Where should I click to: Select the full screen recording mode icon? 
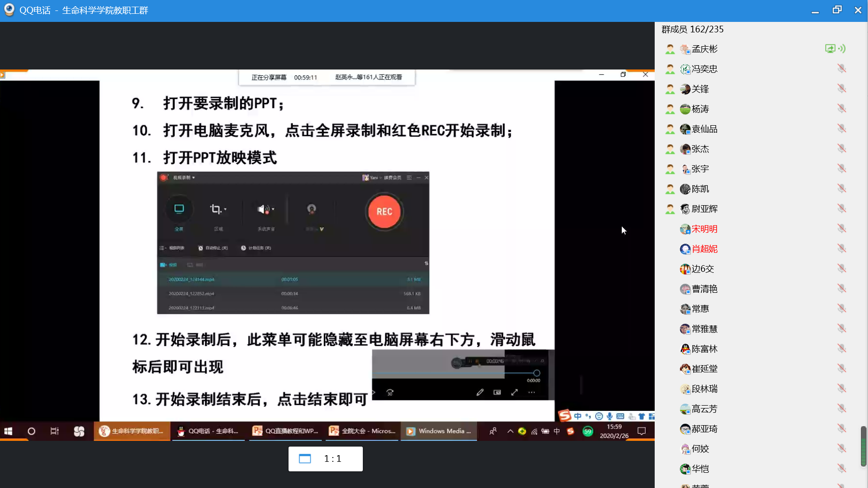coord(179,209)
